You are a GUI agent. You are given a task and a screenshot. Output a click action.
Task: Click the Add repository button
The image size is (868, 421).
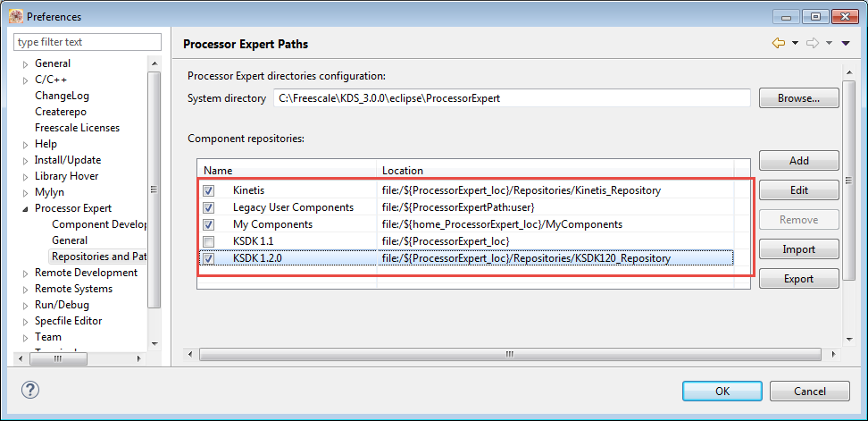(798, 161)
